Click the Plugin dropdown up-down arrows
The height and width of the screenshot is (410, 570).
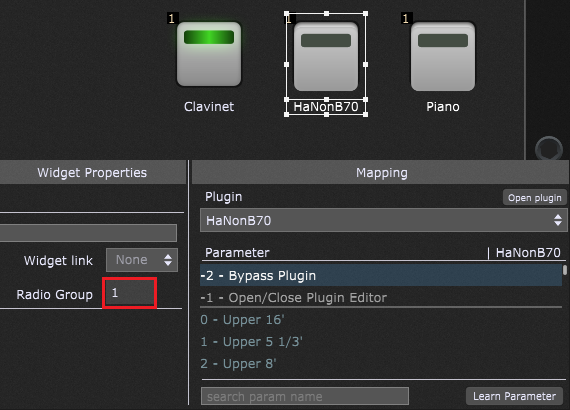coord(558,220)
